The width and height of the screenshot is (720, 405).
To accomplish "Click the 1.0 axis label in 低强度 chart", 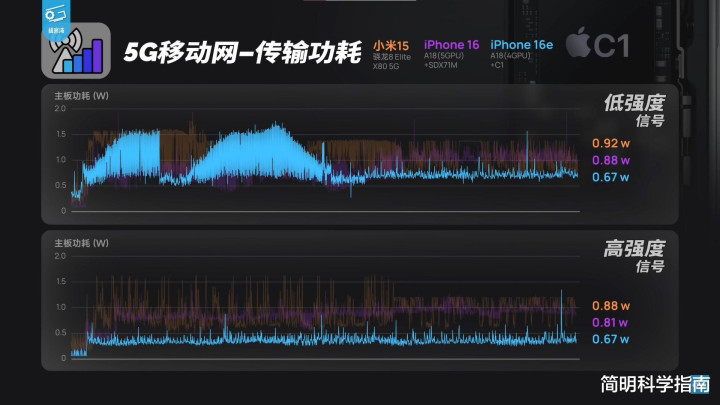I will [61, 160].
